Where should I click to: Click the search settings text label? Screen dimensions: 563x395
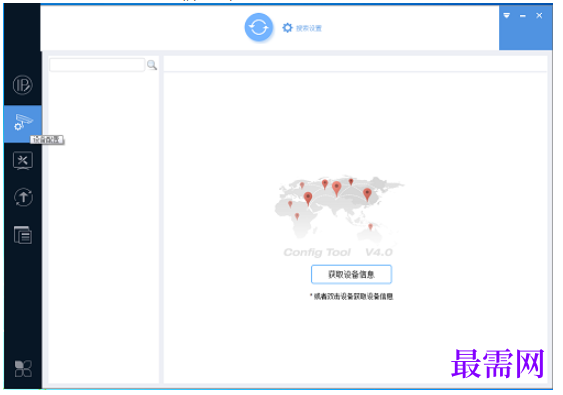309,28
